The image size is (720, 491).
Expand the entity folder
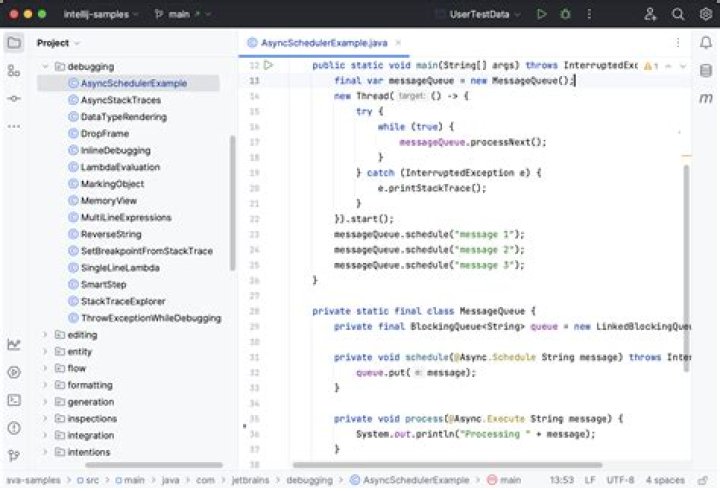tap(45, 352)
